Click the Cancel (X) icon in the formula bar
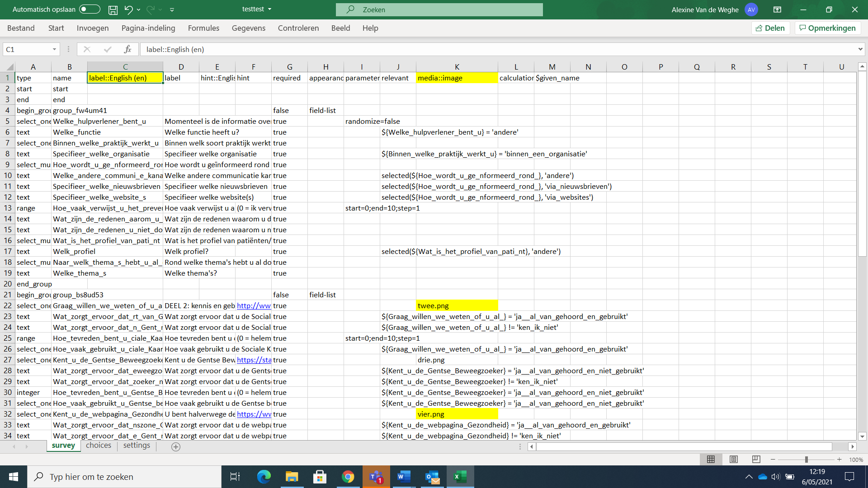868x488 pixels. [87, 49]
